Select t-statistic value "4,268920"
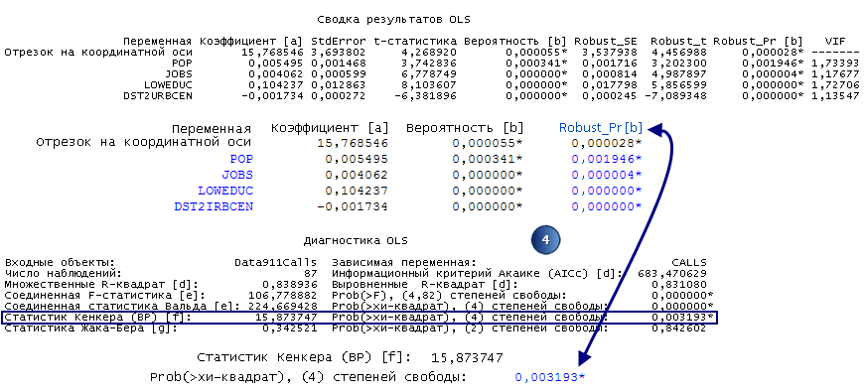The image size is (868, 392). 430,53
